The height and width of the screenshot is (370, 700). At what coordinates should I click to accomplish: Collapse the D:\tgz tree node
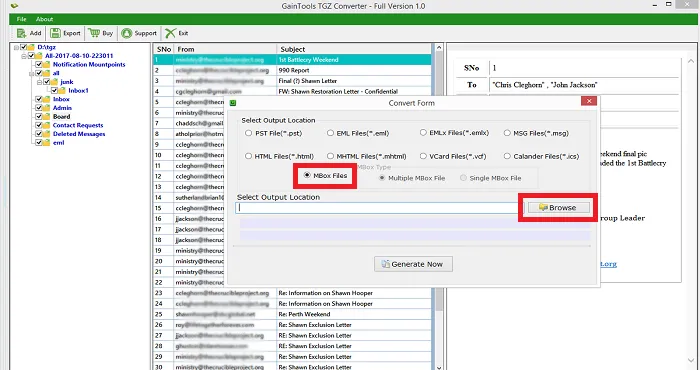tap(17, 47)
